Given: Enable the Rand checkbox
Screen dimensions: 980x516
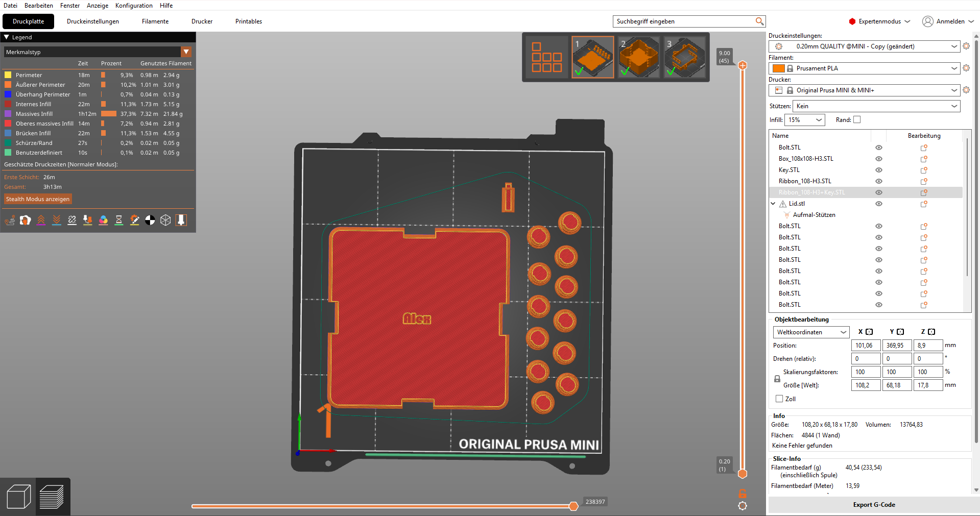Looking at the screenshot, I should pyautogui.click(x=857, y=119).
